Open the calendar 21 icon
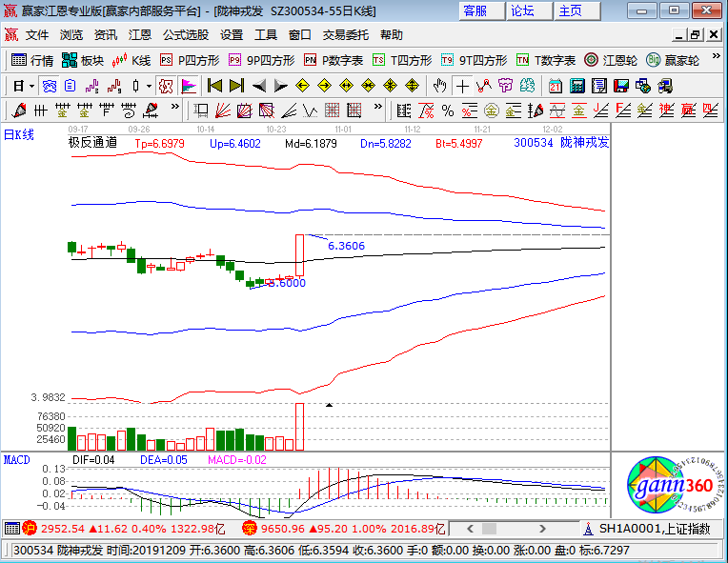The image size is (728, 563). pos(555,86)
